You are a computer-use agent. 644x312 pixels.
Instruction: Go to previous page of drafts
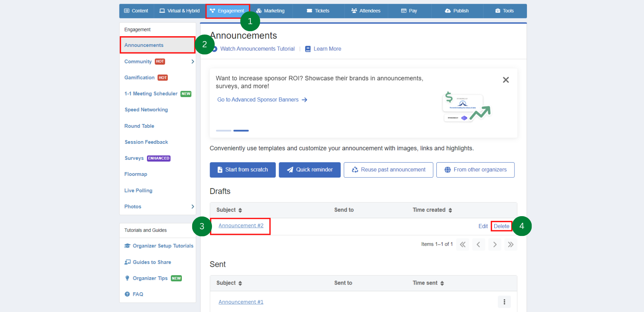[478, 245]
